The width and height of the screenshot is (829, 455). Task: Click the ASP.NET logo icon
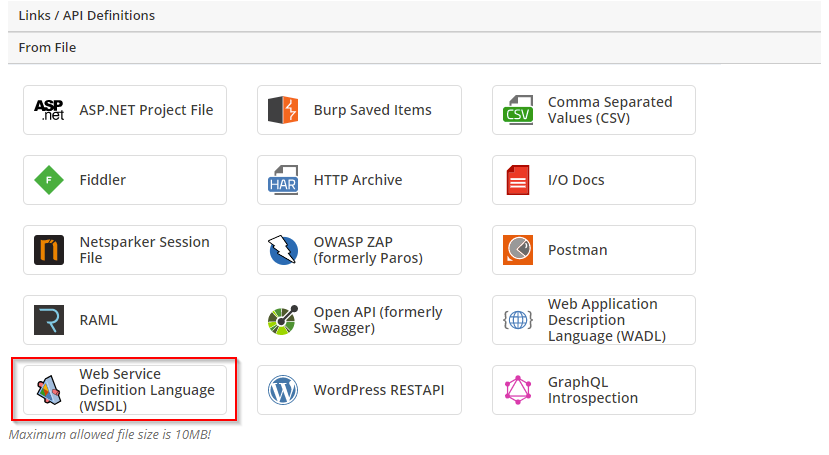coord(49,110)
